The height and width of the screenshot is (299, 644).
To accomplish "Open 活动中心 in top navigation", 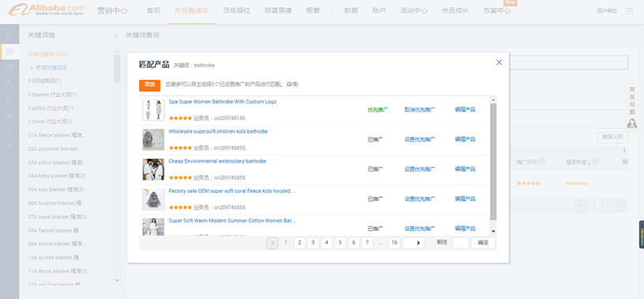I will [413, 11].
